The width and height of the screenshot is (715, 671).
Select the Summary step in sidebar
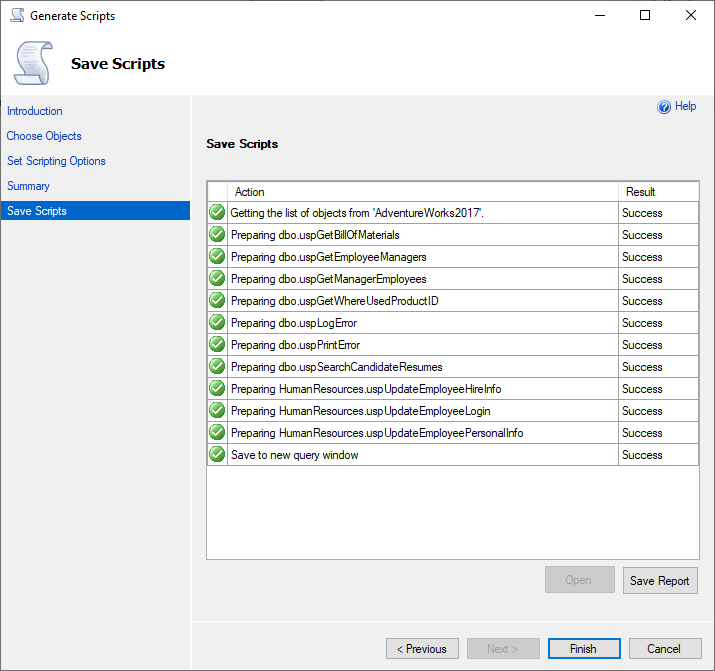tap(28, 186)
